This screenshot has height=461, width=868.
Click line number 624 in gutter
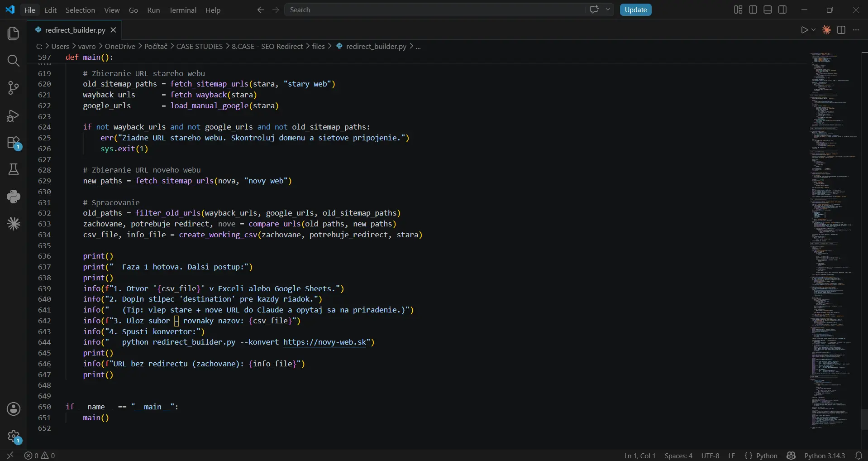pos(44,127)
